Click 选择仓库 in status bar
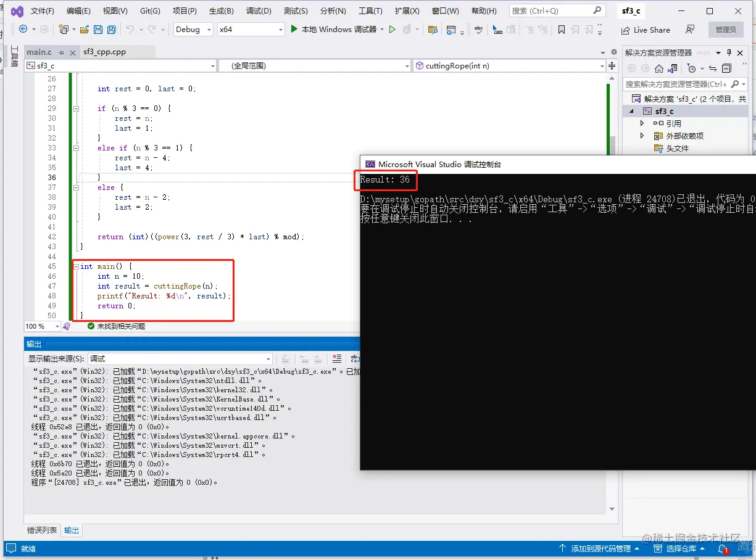This screenshot has width=756, height=560. point(681,548)
